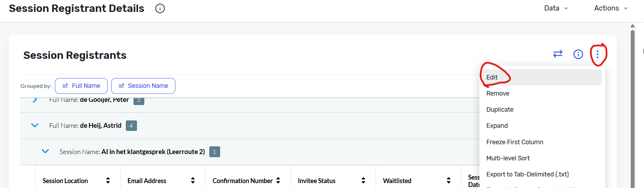Select Duplicate from the menu
Viewport: 644px width, 188px height.
541,110
